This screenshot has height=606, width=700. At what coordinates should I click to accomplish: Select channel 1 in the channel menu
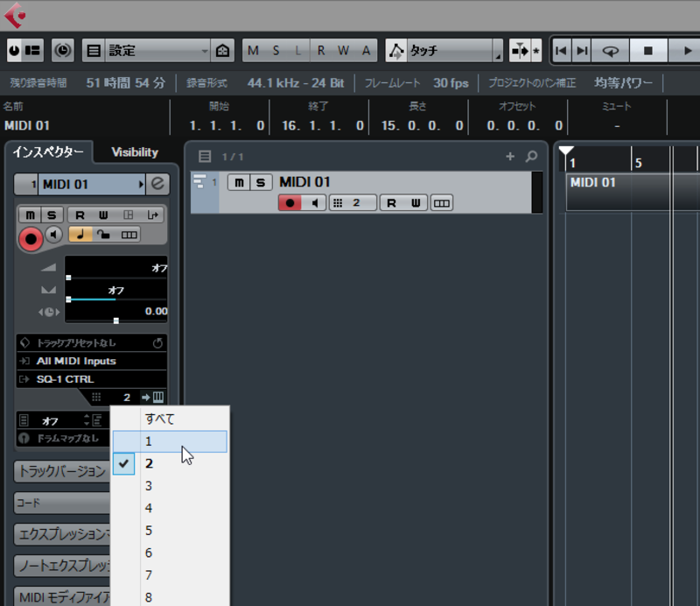tap(170, 441)
